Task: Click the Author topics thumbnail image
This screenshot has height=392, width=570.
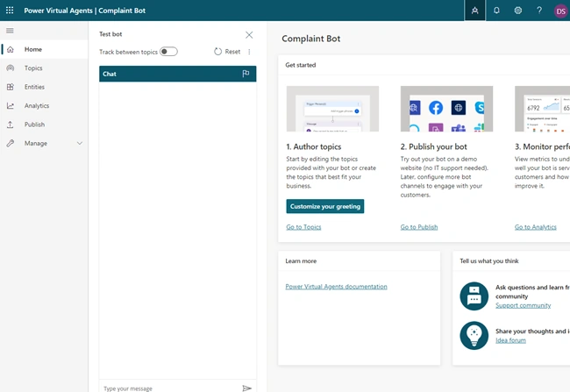Action: pyautogui.click(x=332, y=109)
